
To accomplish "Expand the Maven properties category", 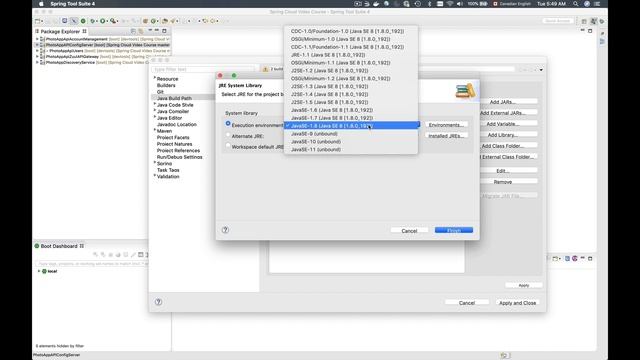I will (x=155, y=130).
